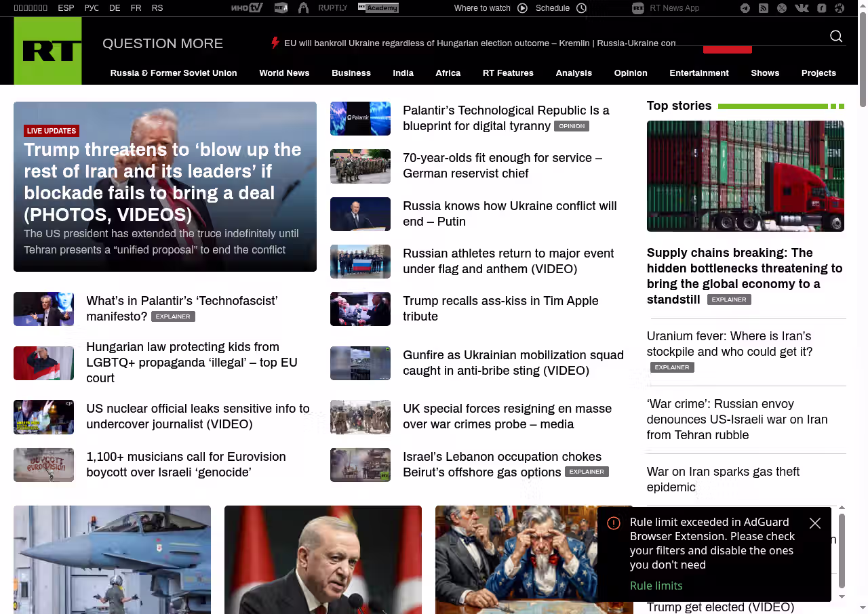Click the Supply chains truck thumbnail

coord(745,176)
